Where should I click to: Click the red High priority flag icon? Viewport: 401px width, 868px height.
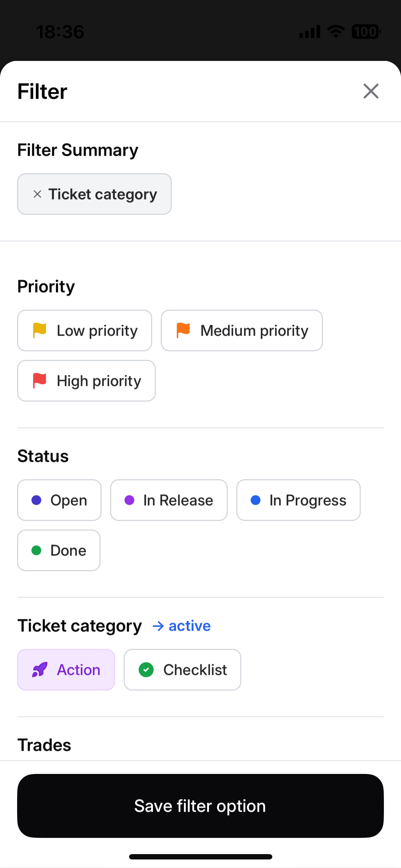40,381
